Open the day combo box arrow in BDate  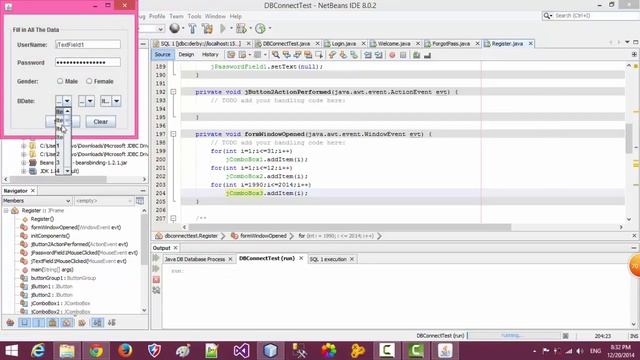point(67,101)
